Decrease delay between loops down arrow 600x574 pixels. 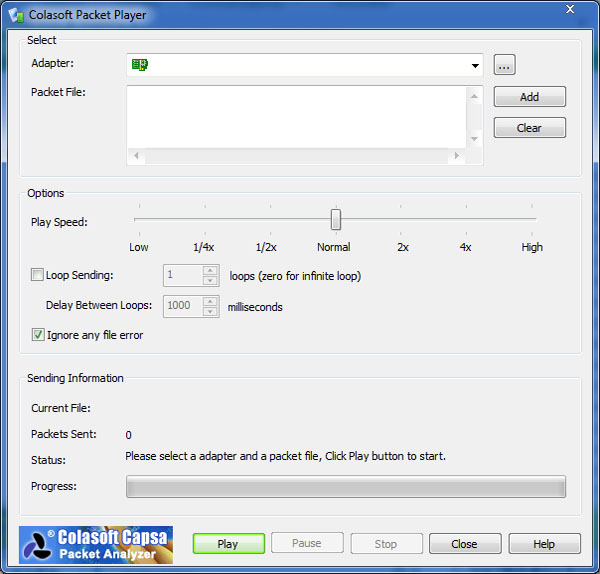pos(210,311)
